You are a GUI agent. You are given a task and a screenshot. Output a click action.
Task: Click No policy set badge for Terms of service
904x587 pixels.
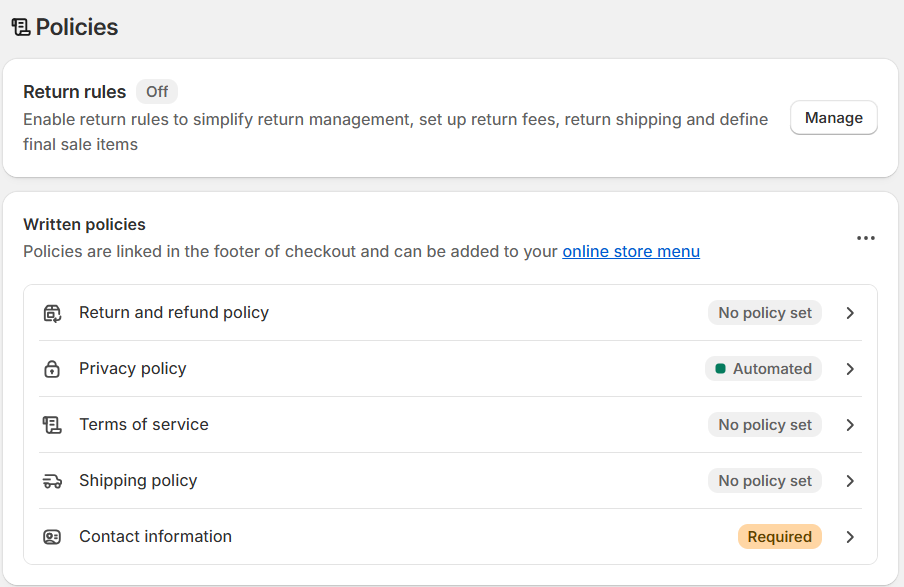[x=764, y=424]
